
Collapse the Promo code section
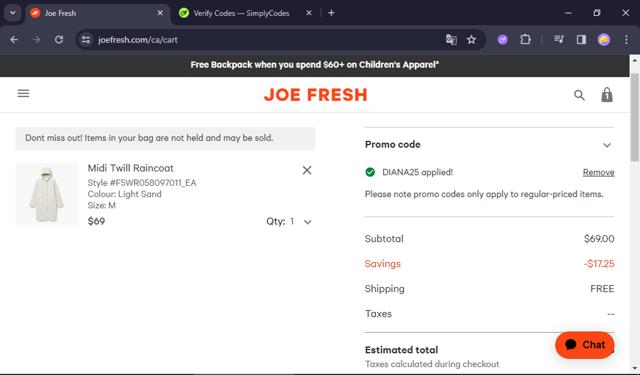607,145
